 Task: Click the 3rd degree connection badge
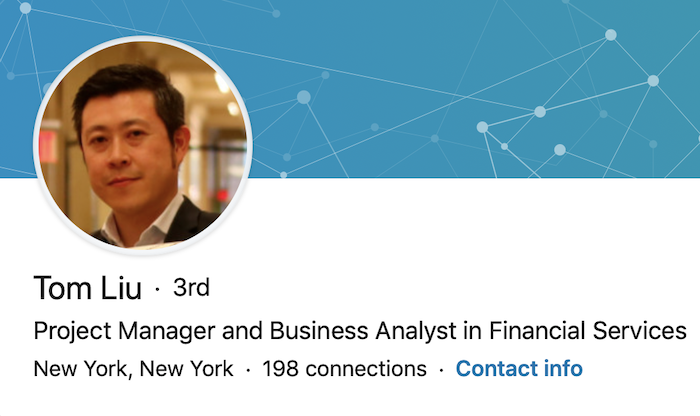click(191, 287)
